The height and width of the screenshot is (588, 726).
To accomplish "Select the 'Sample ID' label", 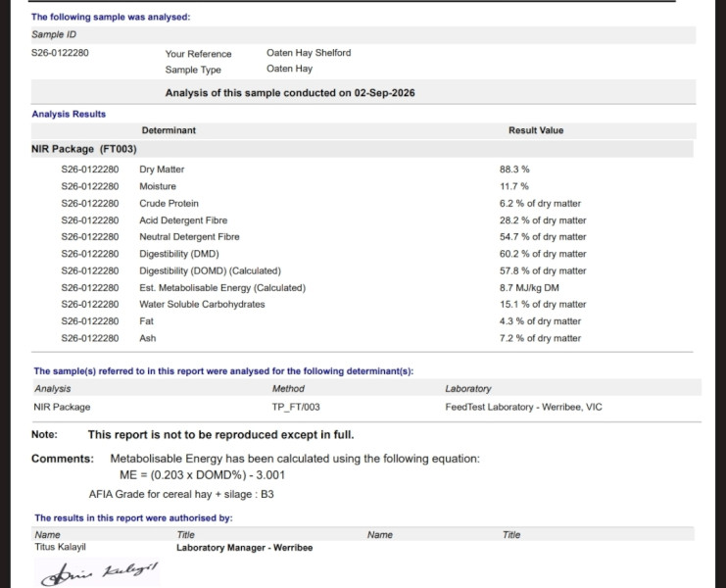I will (54, 34).
